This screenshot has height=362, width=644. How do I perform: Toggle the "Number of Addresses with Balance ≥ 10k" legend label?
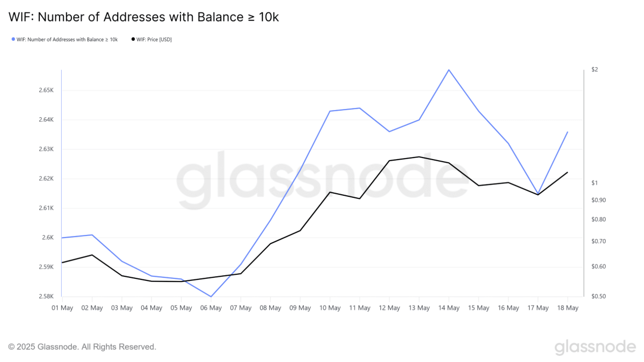[x=67, y=39]
